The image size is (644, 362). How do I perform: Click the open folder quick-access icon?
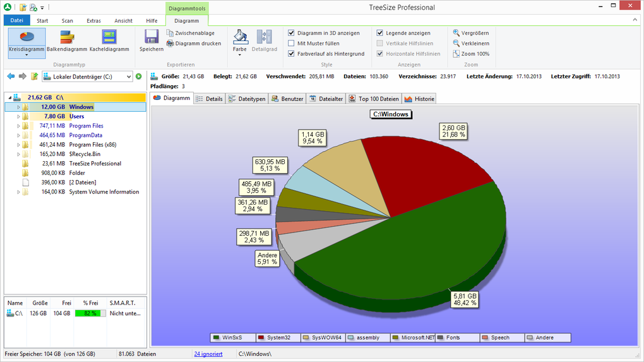pyautogui.click(x=23, y=7)
